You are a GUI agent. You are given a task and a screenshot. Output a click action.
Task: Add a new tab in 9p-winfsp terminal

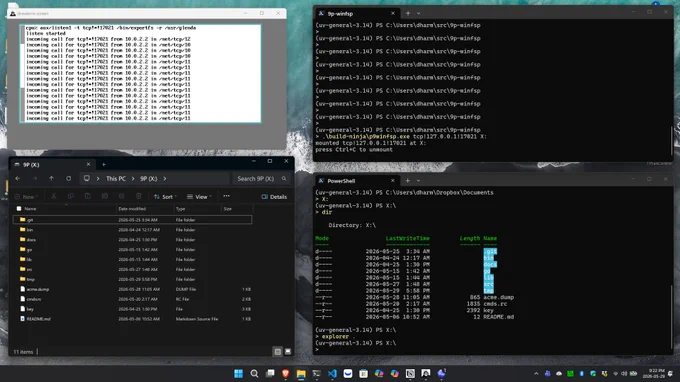point(408,13)
